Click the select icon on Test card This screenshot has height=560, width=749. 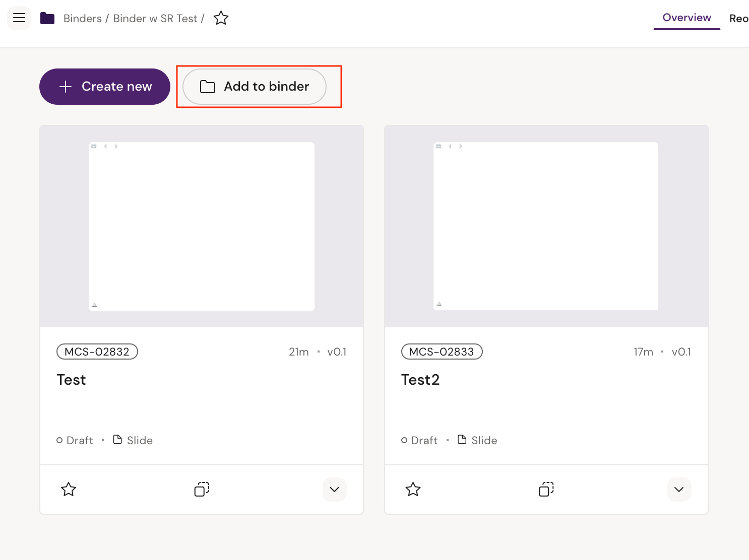click(x=202, y=489)
